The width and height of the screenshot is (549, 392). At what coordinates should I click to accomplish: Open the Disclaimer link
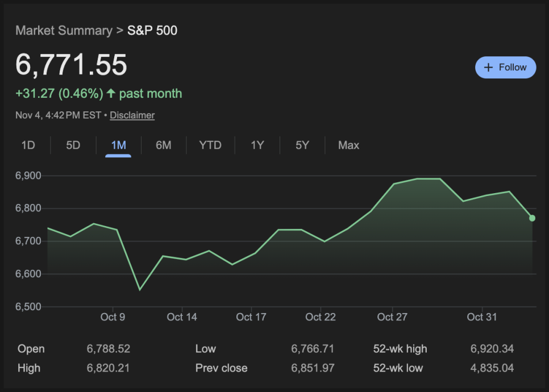[132, 115]
